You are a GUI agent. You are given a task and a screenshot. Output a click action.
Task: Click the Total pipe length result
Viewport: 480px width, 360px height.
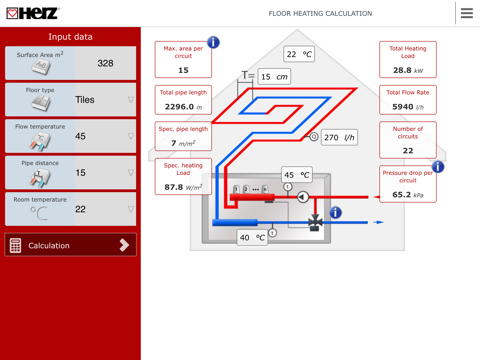click(183, 100)
